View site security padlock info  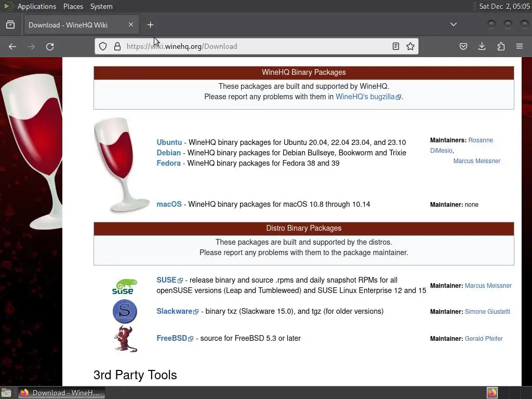tap(117, 46)
